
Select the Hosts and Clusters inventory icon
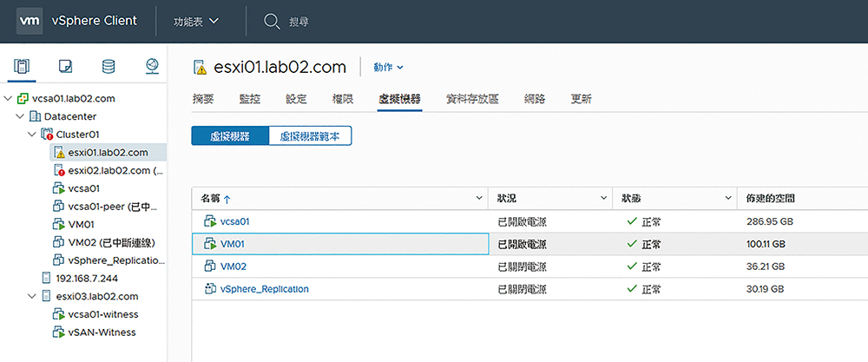tap(21, 67)
